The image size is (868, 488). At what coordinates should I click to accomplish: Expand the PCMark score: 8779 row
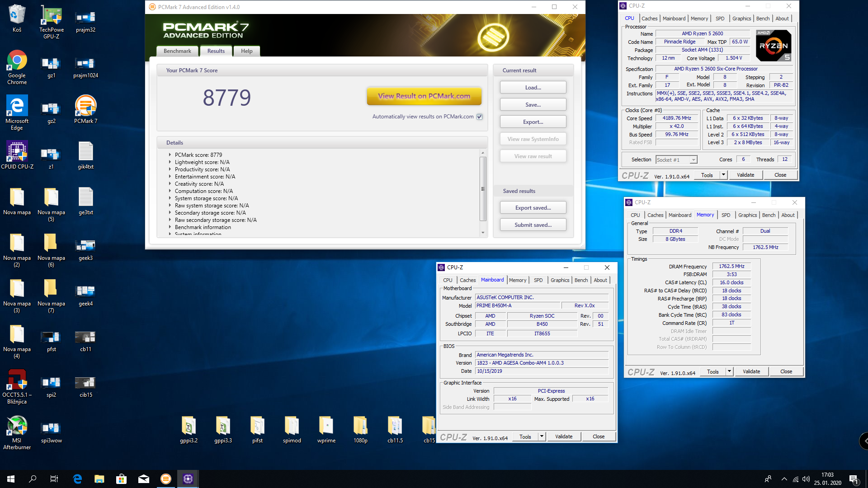170,155
